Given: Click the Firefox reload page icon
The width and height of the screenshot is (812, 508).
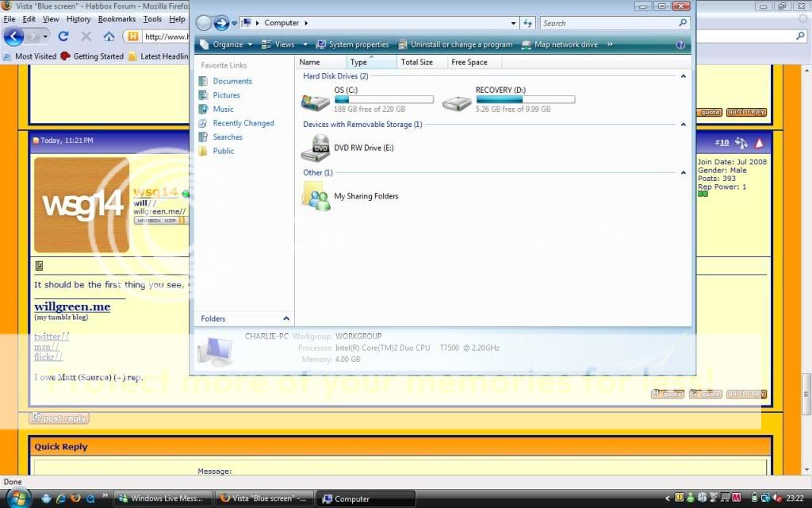Looking at the screenshot, I should coord(63,37).
